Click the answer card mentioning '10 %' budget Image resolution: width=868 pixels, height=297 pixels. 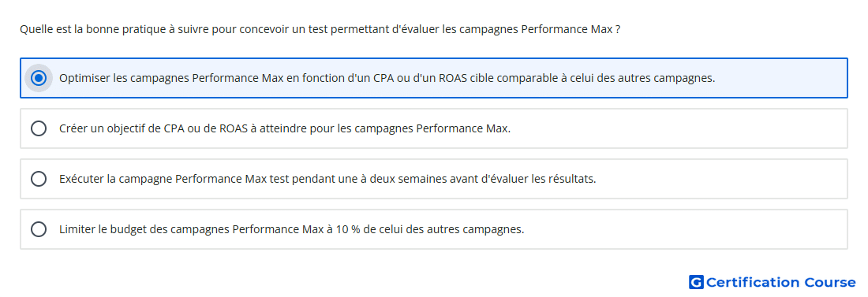(434, 229)
